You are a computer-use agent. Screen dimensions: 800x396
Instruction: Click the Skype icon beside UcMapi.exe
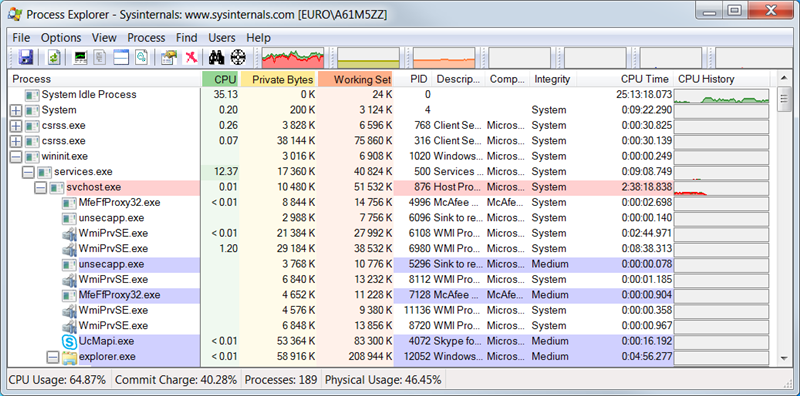(x=69, y=341)
